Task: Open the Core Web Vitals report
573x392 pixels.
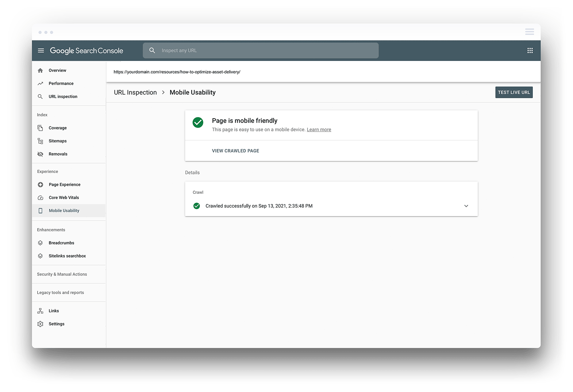Action: click(x=69, y=198)
